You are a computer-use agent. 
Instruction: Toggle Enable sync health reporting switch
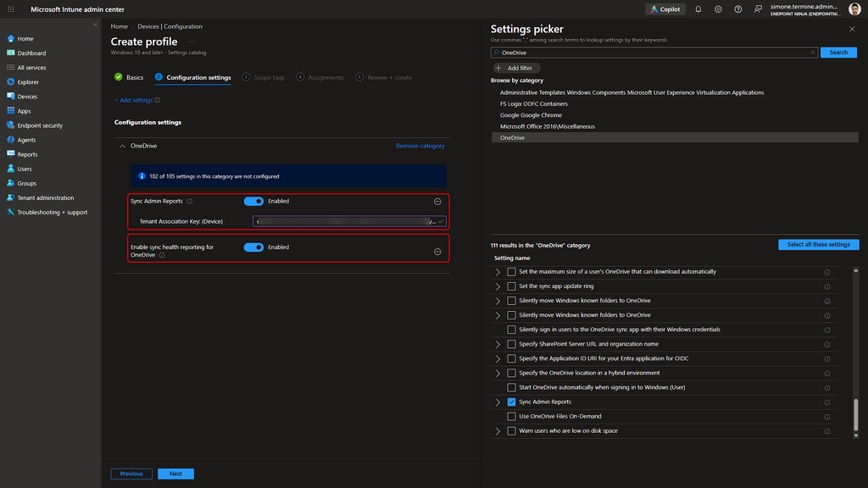click(x=253, y=247)
